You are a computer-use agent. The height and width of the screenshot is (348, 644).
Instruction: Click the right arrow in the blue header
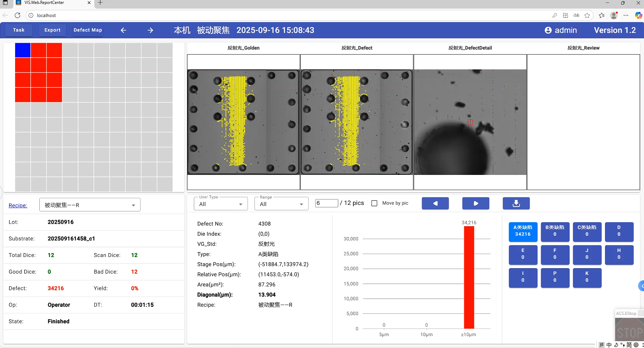pyautogui.click(x=150, y=30)
